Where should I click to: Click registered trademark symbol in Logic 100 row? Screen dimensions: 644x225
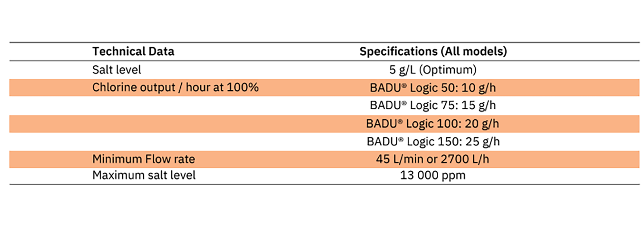click(x=400, y=122)
